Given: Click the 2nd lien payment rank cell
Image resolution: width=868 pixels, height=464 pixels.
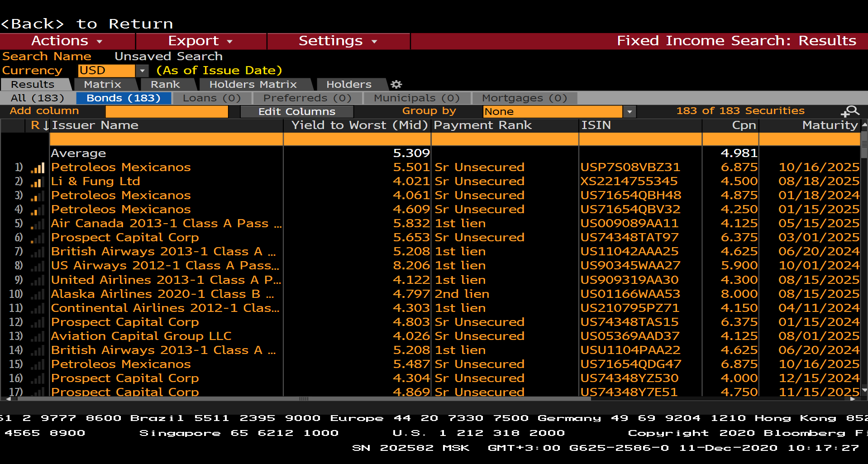Looking at the screenshot, I should click(462, 294).
